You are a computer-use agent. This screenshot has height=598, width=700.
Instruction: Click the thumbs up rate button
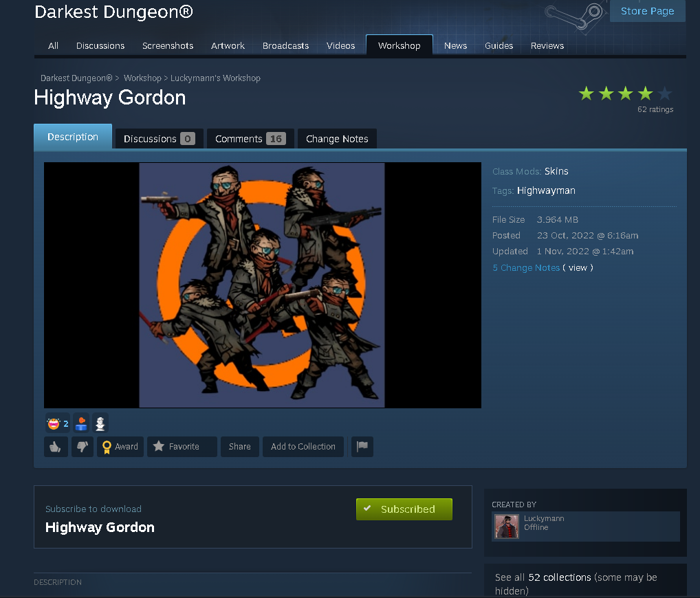tap(56, 446)
